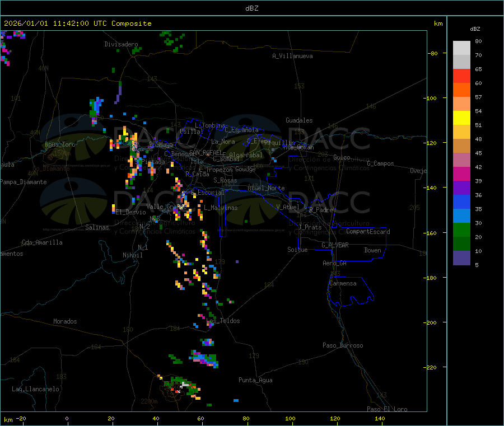Screen dimensions: 504x426
Task: Click the J_Prats label
Action: (x=310, y=227)
